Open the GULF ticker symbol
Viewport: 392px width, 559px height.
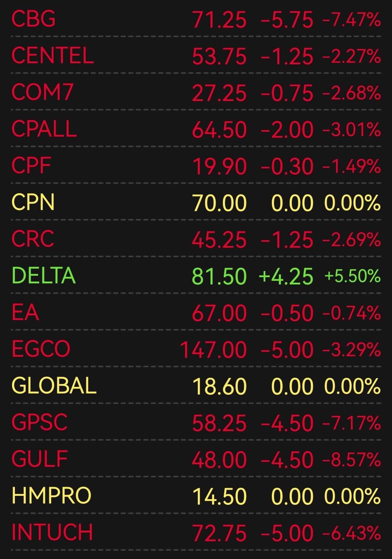pos(40,459)
